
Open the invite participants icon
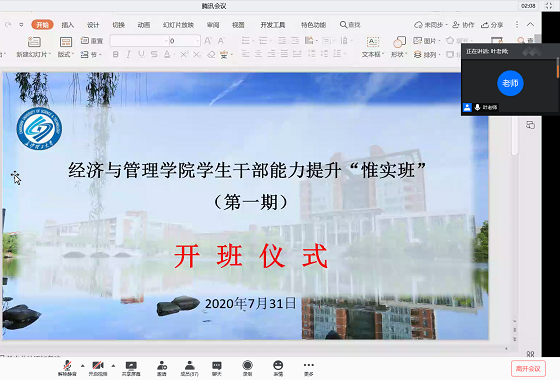click(162, 368)
